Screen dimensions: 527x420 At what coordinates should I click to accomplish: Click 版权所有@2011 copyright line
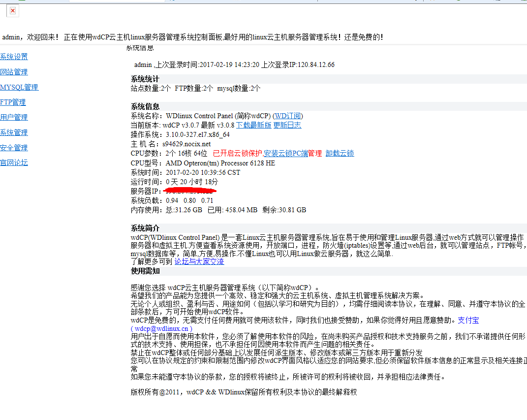pyautogui.click(x=244, y=392)
